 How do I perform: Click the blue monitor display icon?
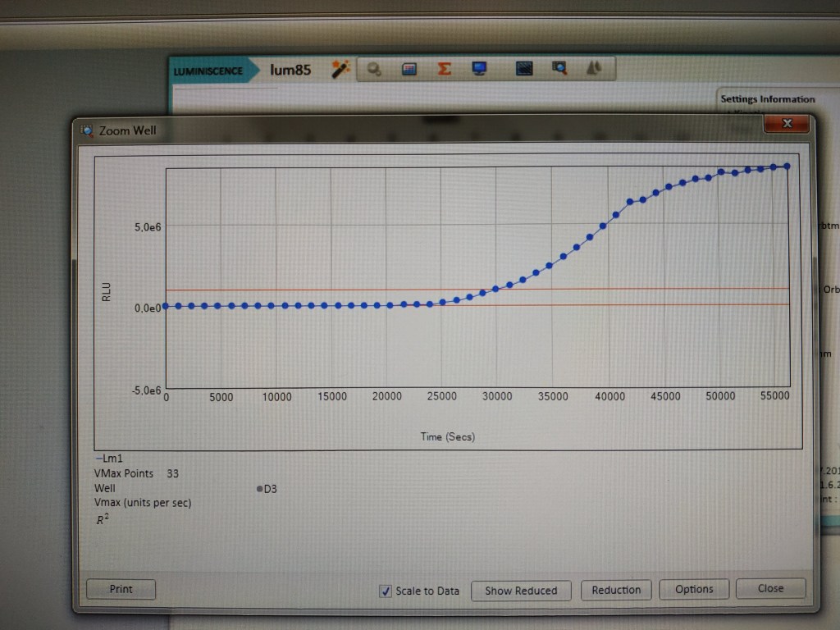[480, 70]
